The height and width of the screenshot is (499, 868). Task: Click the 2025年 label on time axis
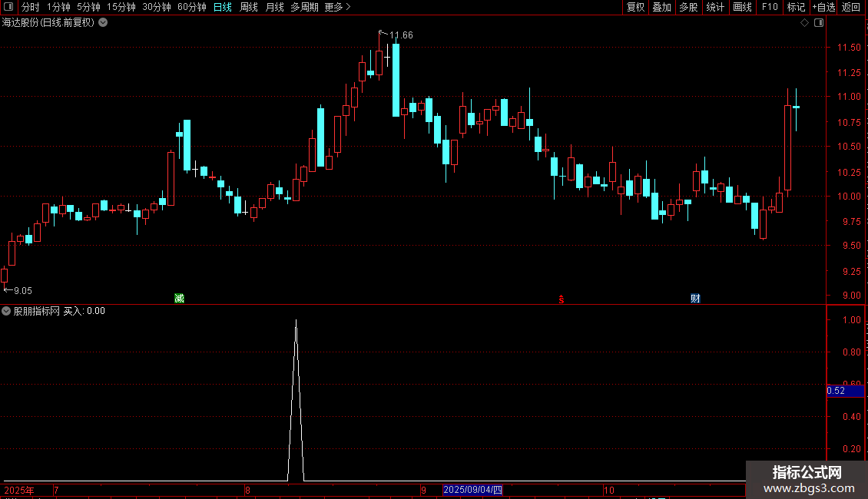(19, 490)
